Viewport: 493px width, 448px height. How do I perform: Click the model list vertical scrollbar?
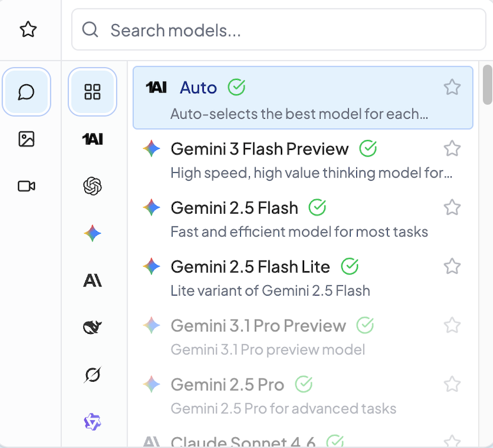coord(488,84)
